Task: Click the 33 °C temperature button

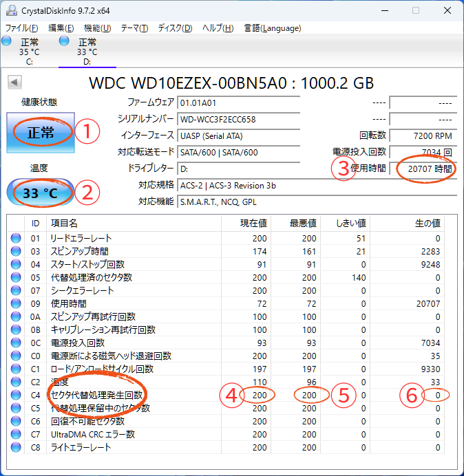Action: (x=40, y=193)
